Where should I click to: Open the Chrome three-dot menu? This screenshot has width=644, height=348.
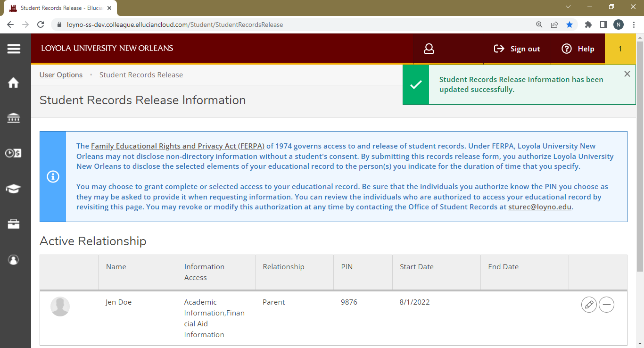tap(635, 24)
